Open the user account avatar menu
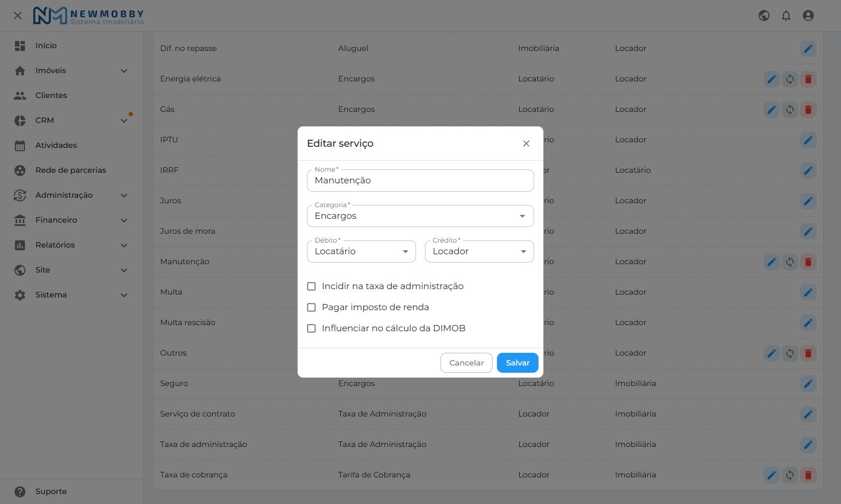This screenshot has width=841, height=504. point(808,16)
